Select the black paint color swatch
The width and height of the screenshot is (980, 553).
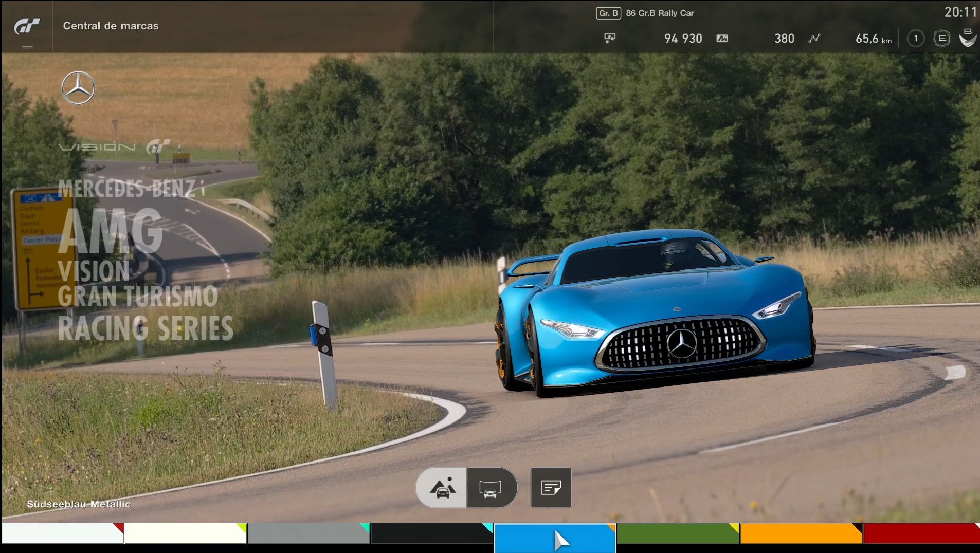[x=431, y=533]
